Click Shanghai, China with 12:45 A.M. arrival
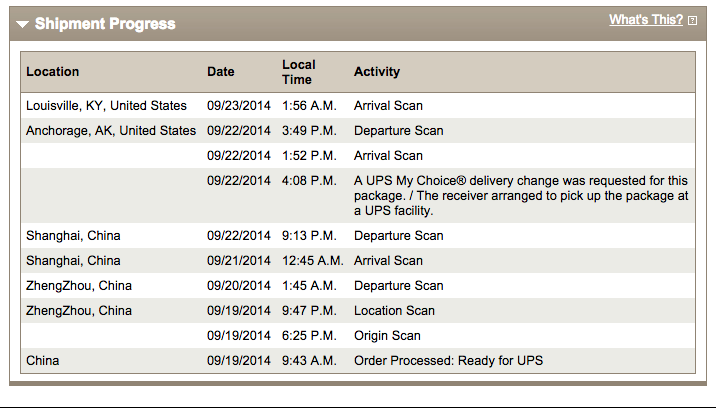The width and height of the screenshot is (716, 408). (73, 261)
